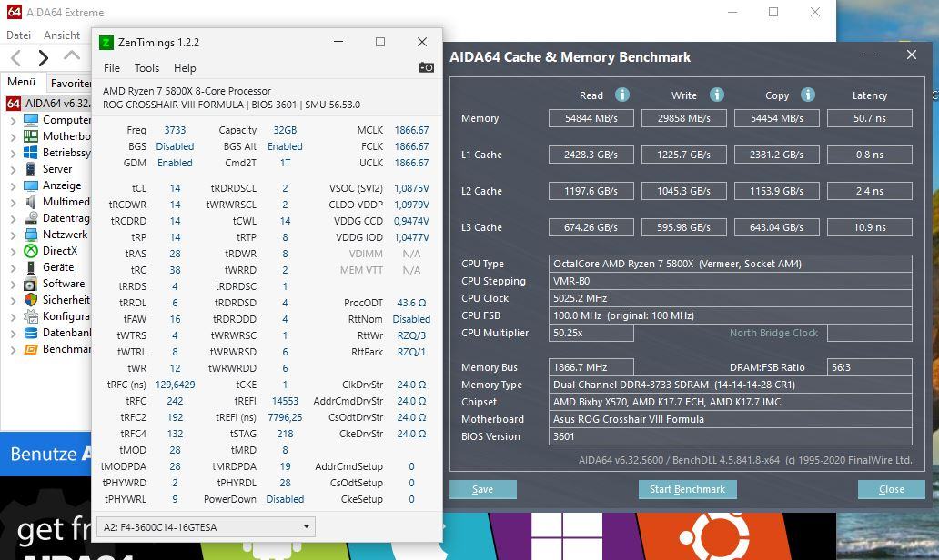The width and height of the screenshot is (939, 560).
Task: Click the tREFI value 14553
Action: pos(285,401)
